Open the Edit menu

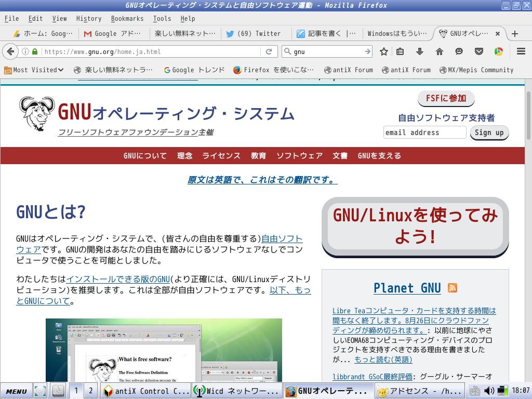[35, 19]
